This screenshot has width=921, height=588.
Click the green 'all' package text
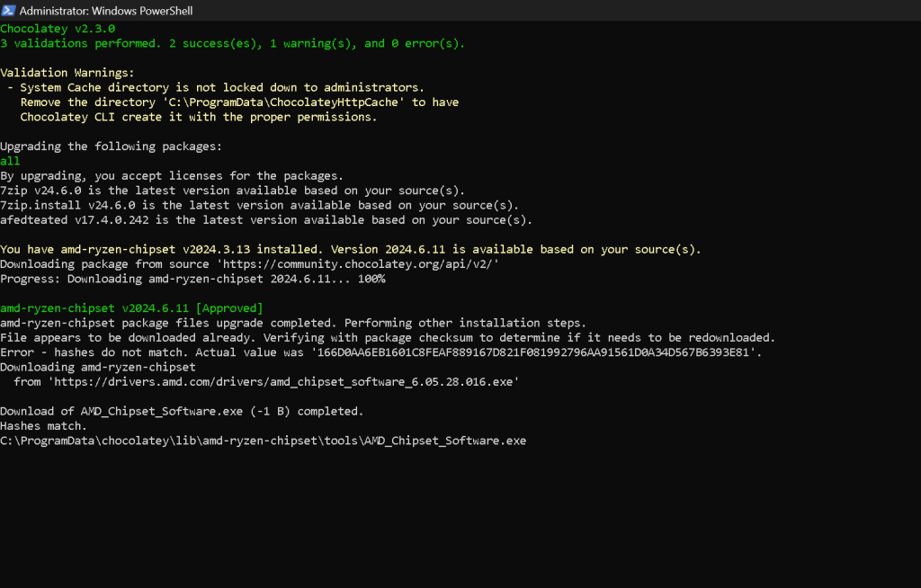[x=10, y=161]
